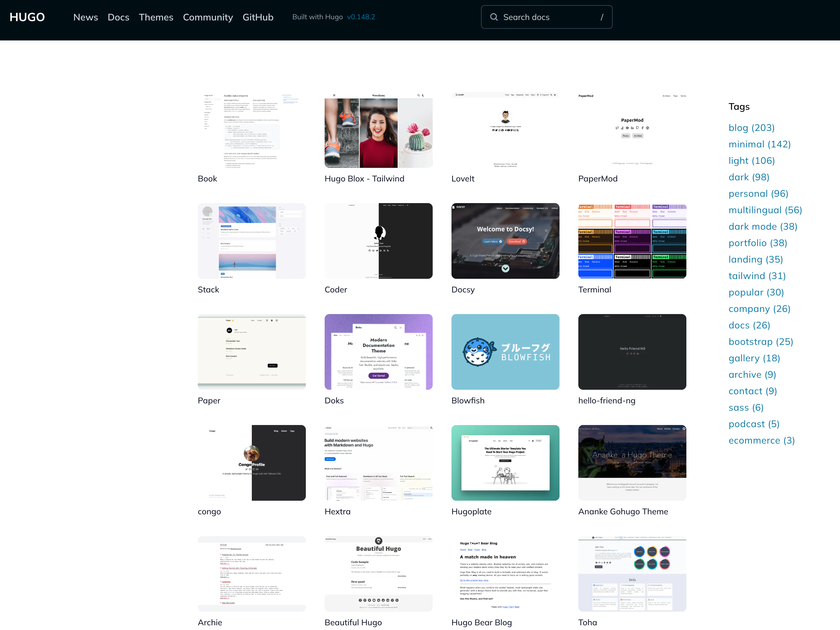This screenshot has width=840, height=630.
Task: Open the Docs page from navbar
Action: [118, 17]
